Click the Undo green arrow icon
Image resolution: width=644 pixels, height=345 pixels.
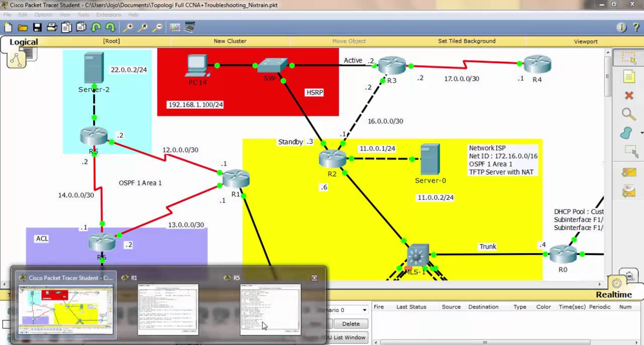pos(96,28)
